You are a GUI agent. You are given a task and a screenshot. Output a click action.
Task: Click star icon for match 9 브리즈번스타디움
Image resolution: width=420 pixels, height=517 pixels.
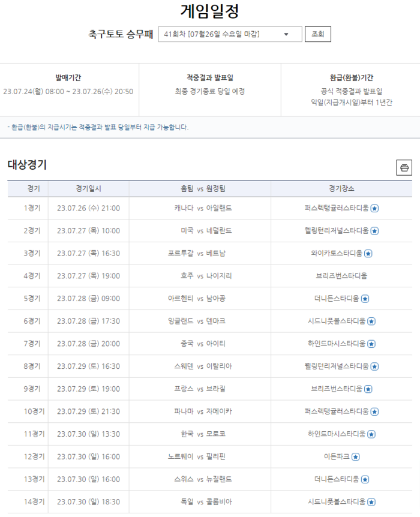pyautogui.click(x=368, y=389)
